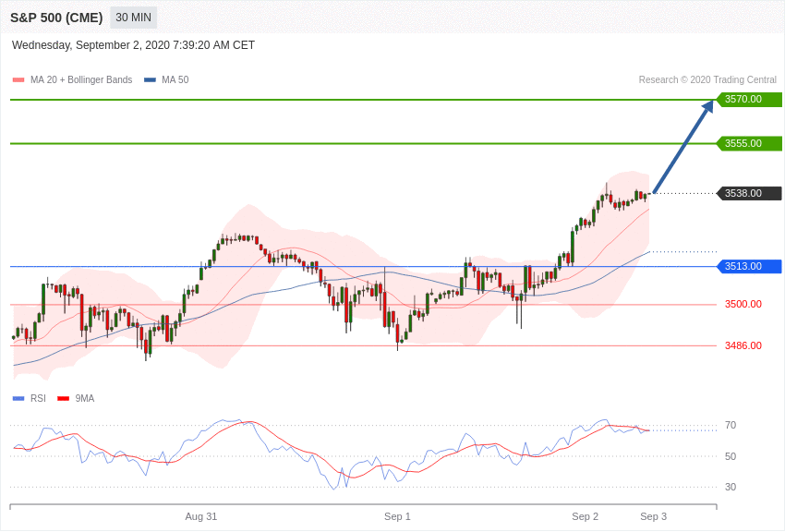
Task: Click the red 9MA legend swatch
Action: pyautogui.click(x=63, y=399)
